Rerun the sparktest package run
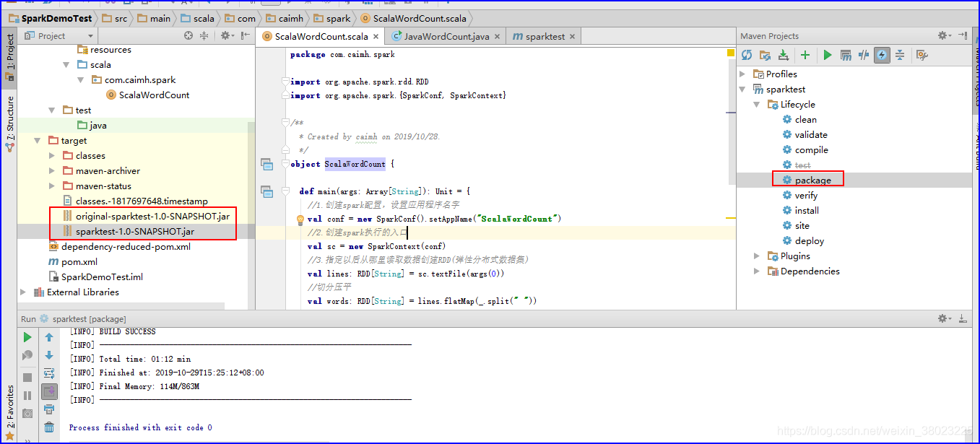Image resolution: width=980 pixels, height=444 pixels. tap(27, 336)
